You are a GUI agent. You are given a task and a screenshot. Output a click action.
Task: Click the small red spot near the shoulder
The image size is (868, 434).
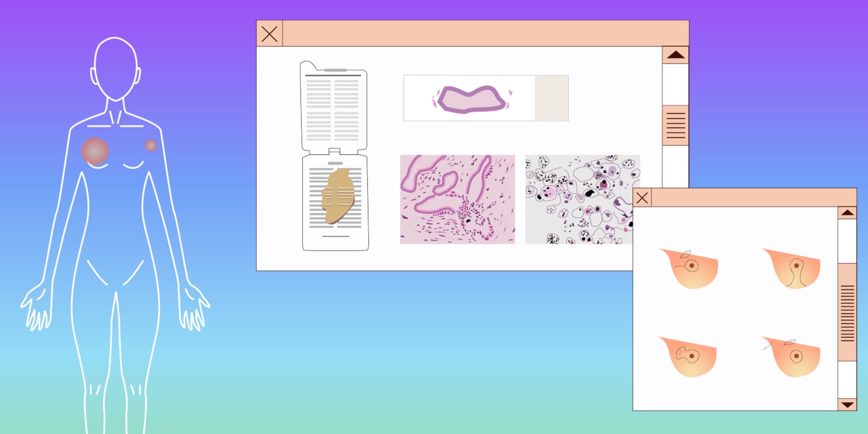point(151,145)
